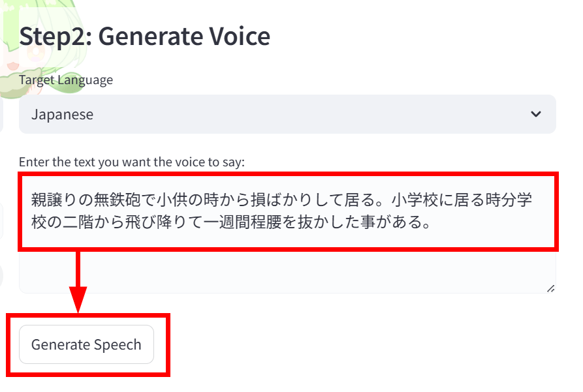Click the word 'Japanese' in the combo box
The image size is (583, 392).
(x=62, y=114)
